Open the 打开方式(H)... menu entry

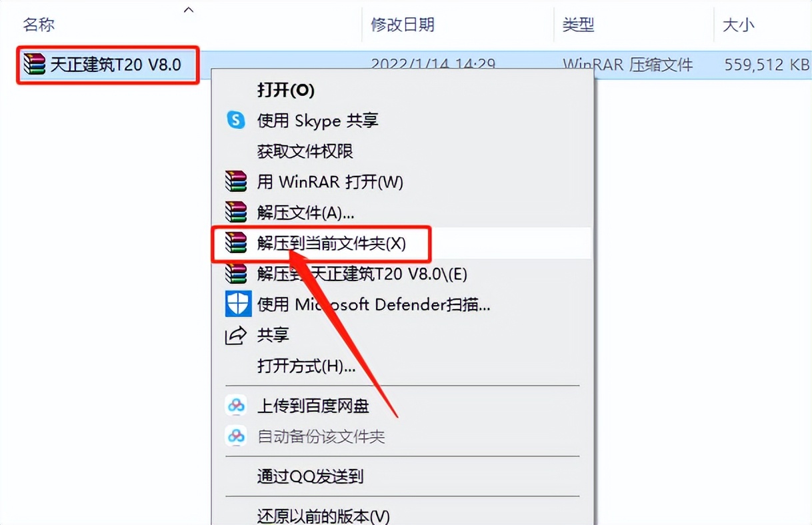306,366
